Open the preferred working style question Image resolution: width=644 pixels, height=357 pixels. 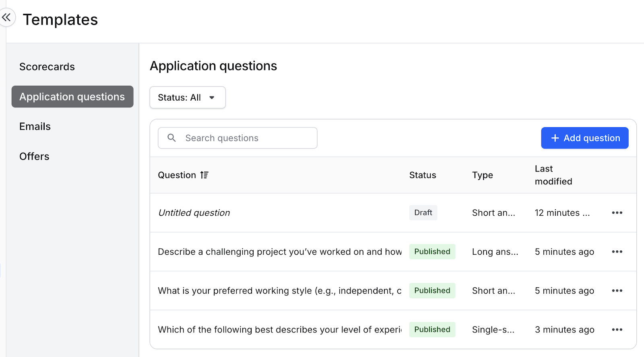(279, 291)
